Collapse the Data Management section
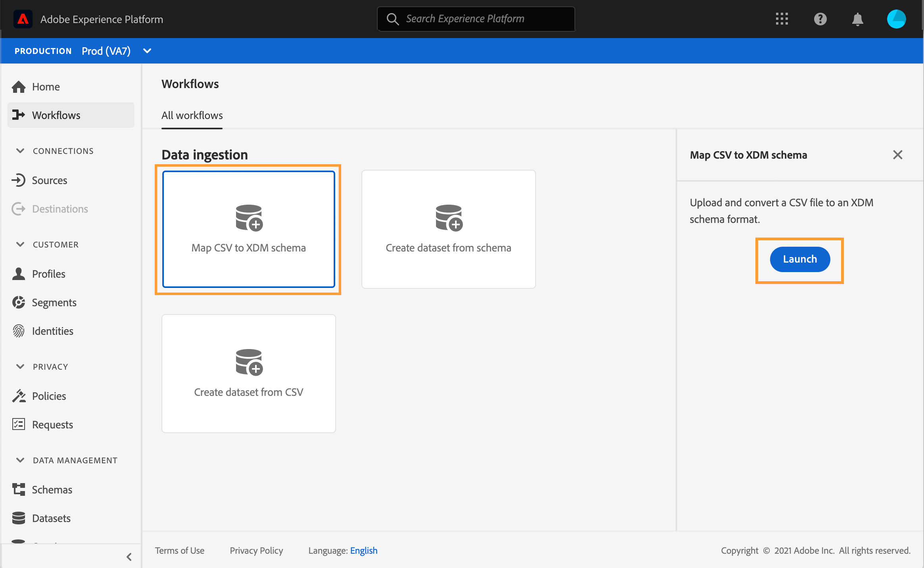Image resolution: width=924 pixels, height=568 pixels. pos(20,460)
